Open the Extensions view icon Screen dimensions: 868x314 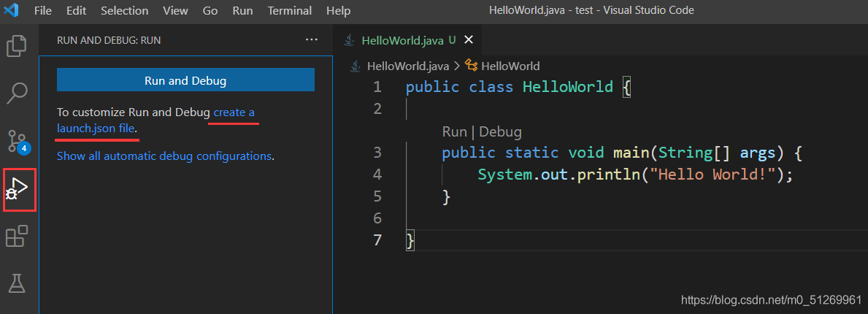coord(17,236)
